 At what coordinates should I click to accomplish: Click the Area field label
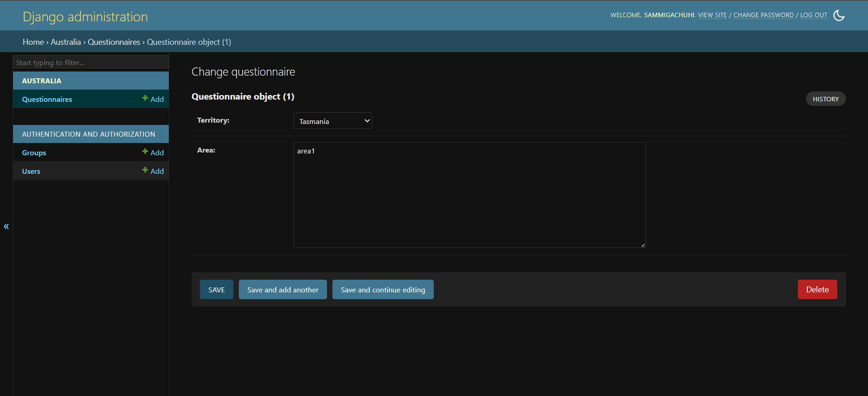click(206, 150)
